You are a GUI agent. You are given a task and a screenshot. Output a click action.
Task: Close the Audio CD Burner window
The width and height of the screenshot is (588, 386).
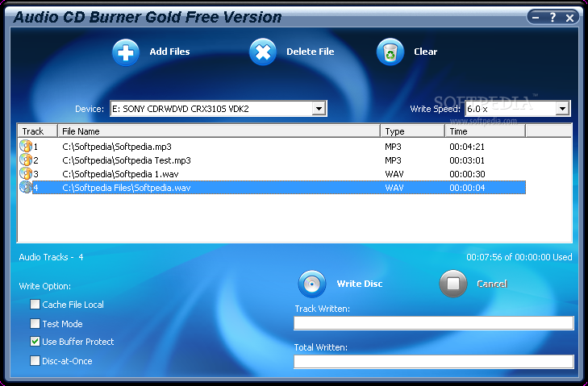coord(569,18)
